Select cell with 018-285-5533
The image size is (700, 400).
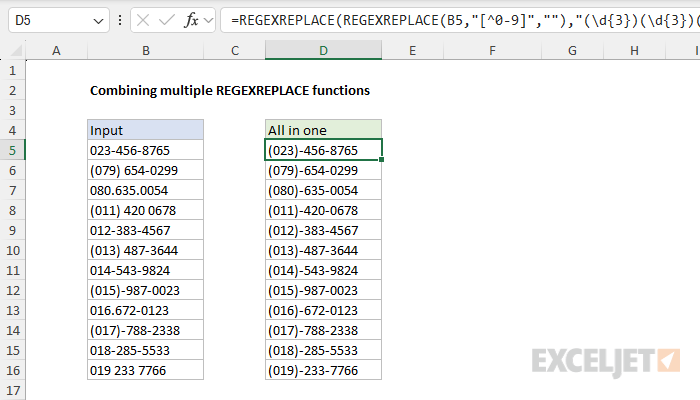[x=146, y=350]
